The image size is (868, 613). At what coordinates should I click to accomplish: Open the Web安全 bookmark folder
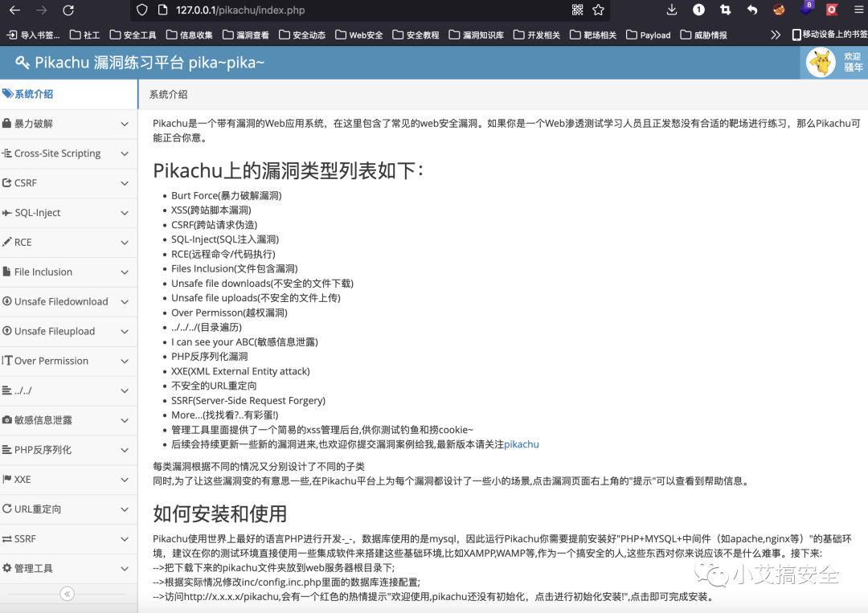[x=358, y=35]
